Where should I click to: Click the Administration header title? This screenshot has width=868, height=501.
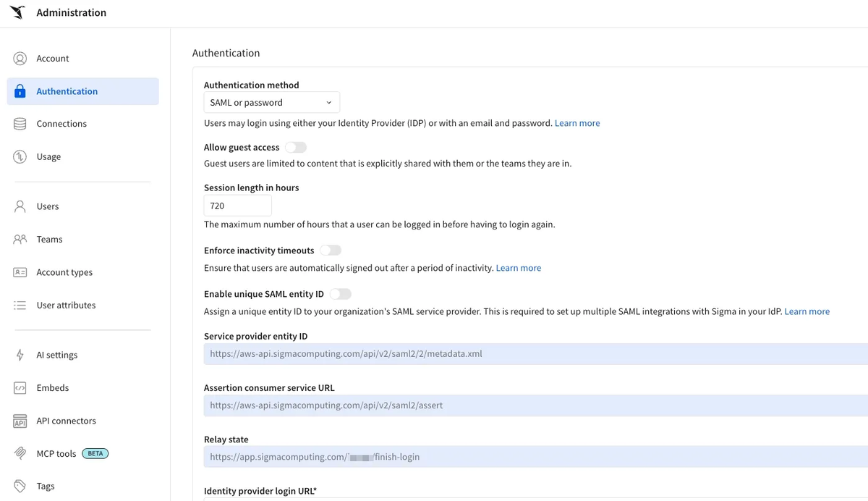(x=72, y=13)
